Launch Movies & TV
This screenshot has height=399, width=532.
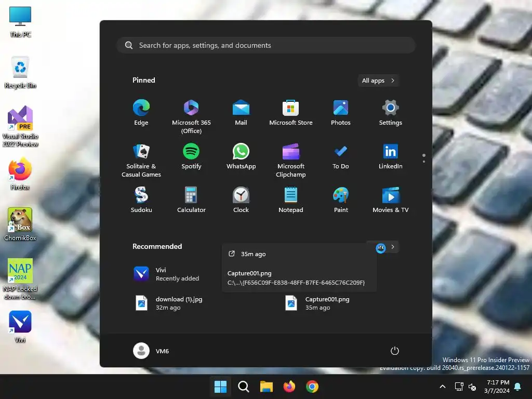(391, 200)
